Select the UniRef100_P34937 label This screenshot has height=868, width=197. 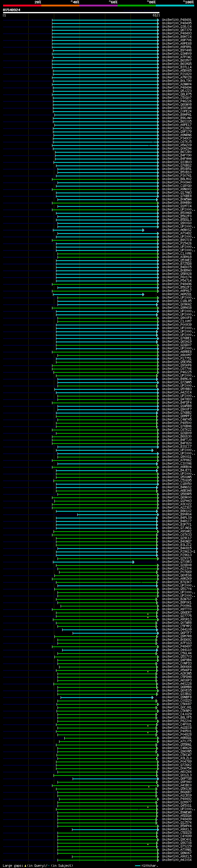(176, 139)
